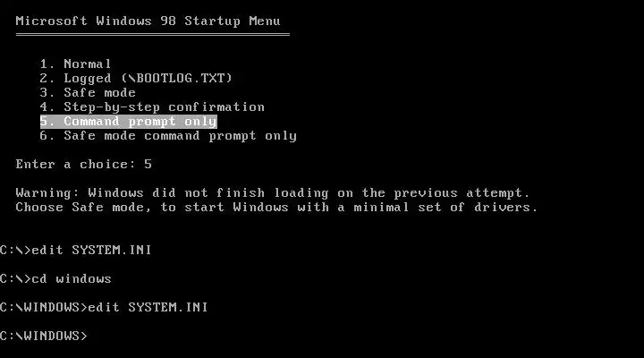Click the Enter a choice value field
Screen dimensions: 644x358
(148, 165)
